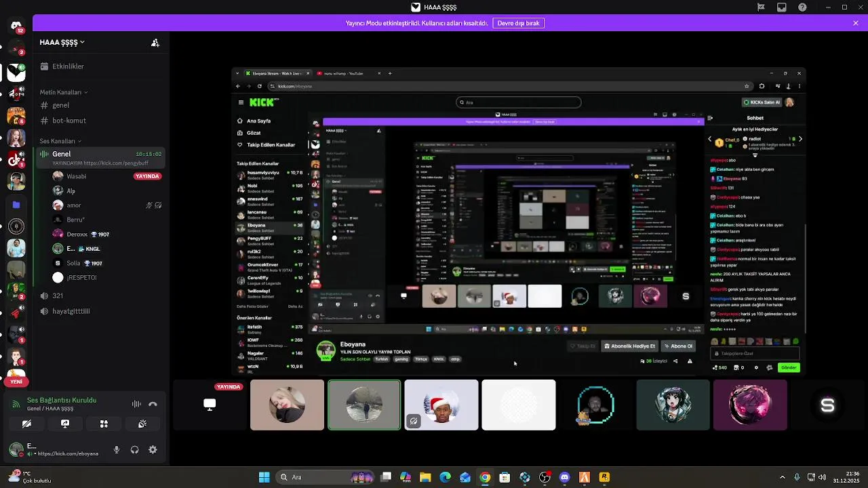The image size is (868, 488).
Task: Open PengyBUFF channel in Kick followed list
Action: [x=270, y=241]
